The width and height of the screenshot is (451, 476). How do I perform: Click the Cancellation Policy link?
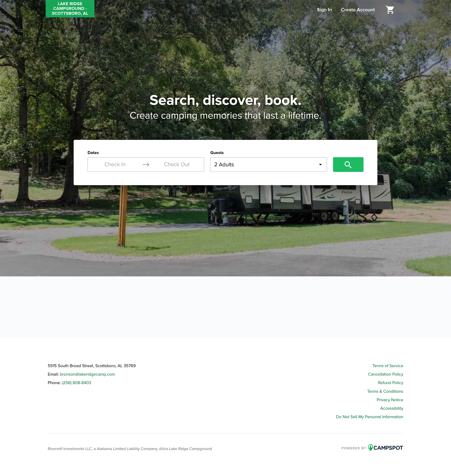click(x=385, y=374)
